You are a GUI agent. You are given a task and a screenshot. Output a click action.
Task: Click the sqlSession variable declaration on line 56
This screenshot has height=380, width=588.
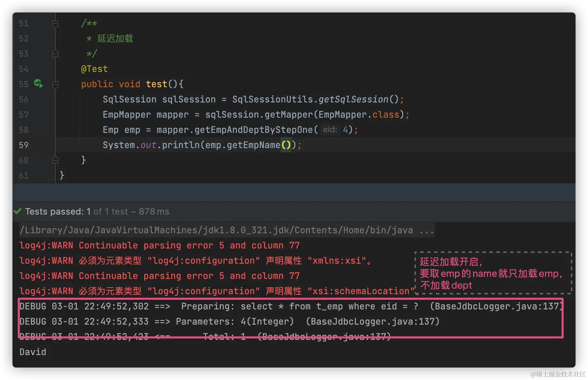[x=189, y=99]
